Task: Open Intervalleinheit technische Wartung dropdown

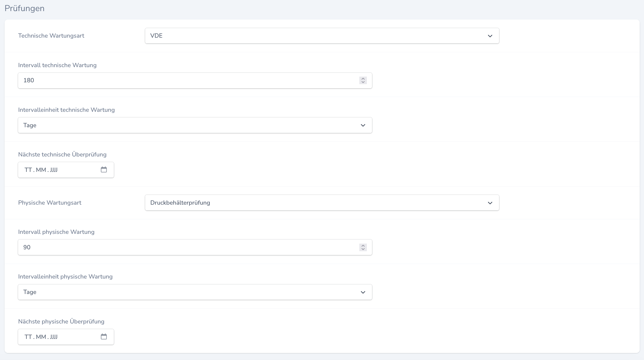Action: [x=195, y=125]
